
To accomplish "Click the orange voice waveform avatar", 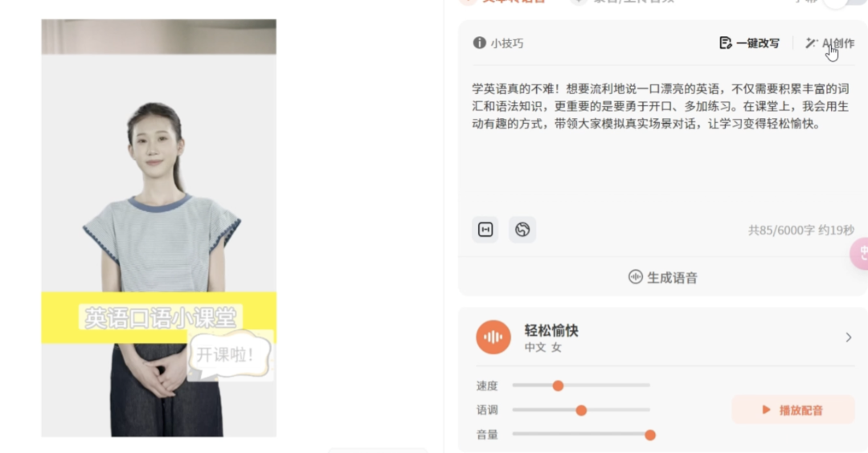I will [493, 337].
